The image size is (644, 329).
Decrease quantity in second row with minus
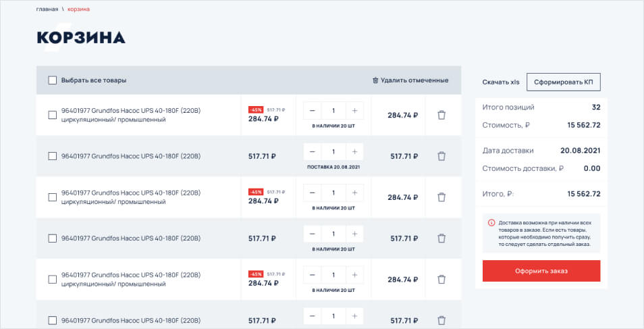(x=313, y=151)
